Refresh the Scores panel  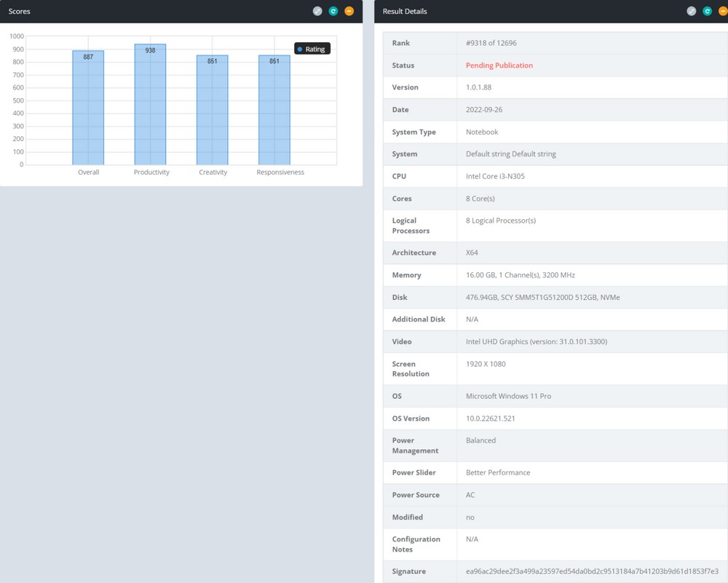point(333,12)
